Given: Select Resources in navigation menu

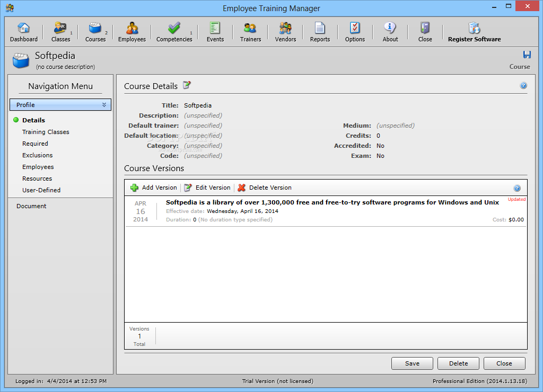Looking at the screenshot, I should (x=37, y=179).
